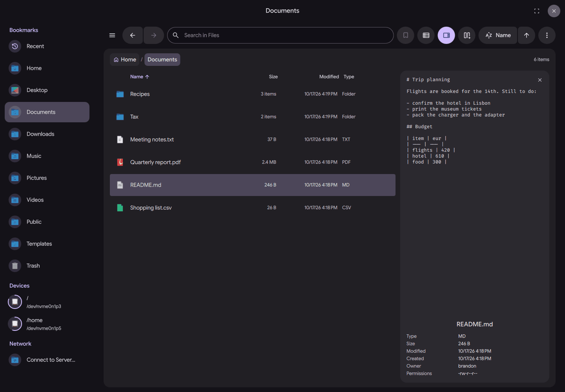Switch to list view icon
This screenshot has width=565, height=392.
pos(426,35)
